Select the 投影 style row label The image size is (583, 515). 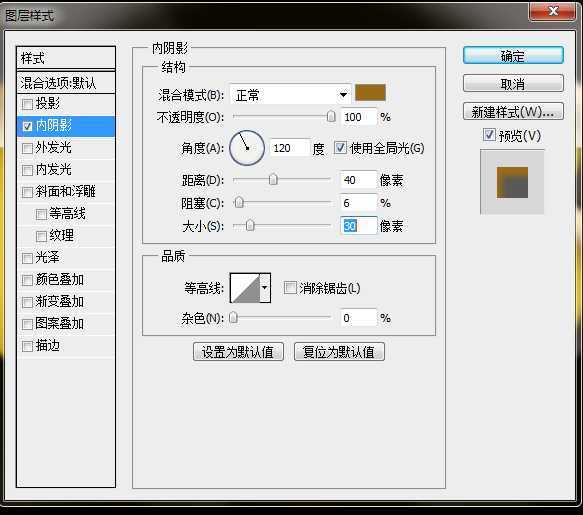click(x=47, y=104)
